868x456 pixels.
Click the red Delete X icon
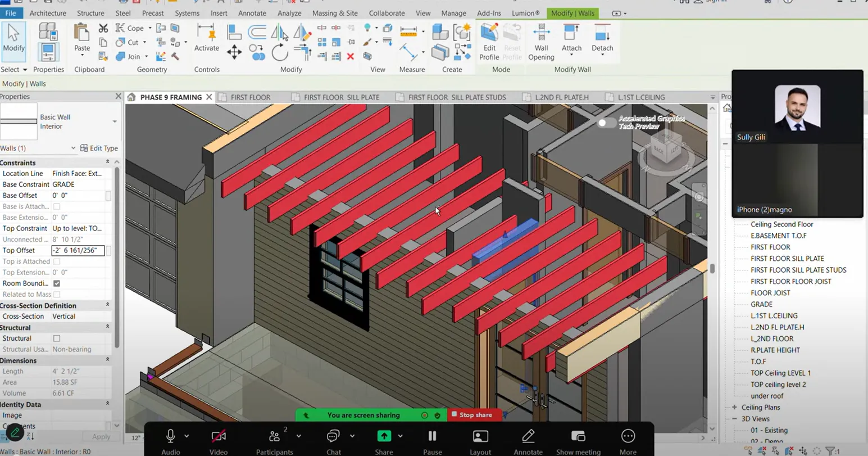click(351, 56)
